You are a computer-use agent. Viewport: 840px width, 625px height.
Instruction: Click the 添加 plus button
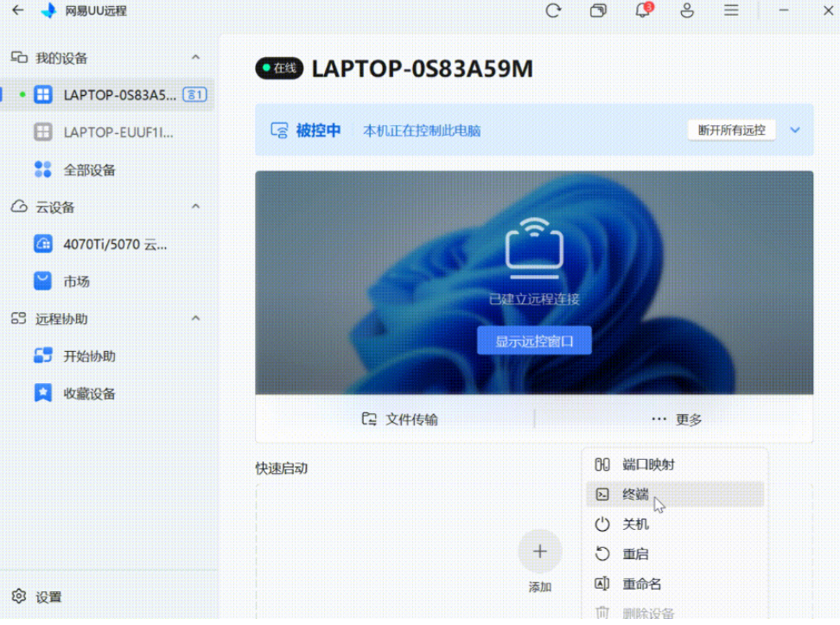coord(540,552)
